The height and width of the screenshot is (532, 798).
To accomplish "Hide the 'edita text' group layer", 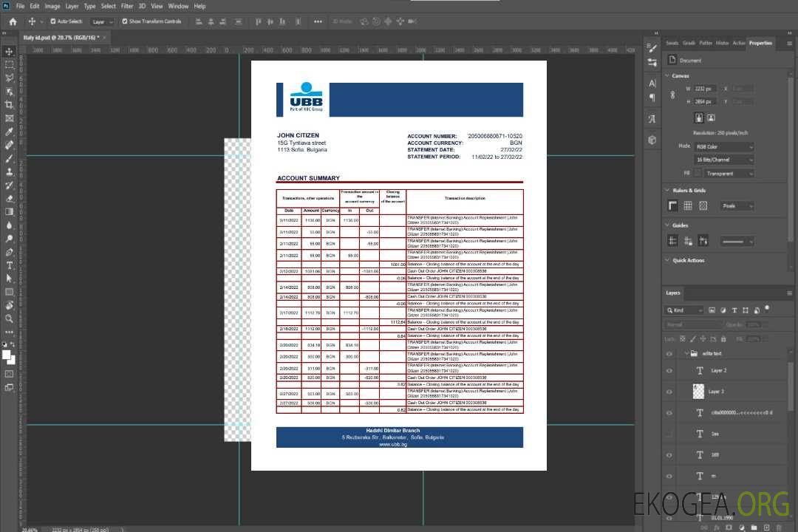I will [669, 354].
